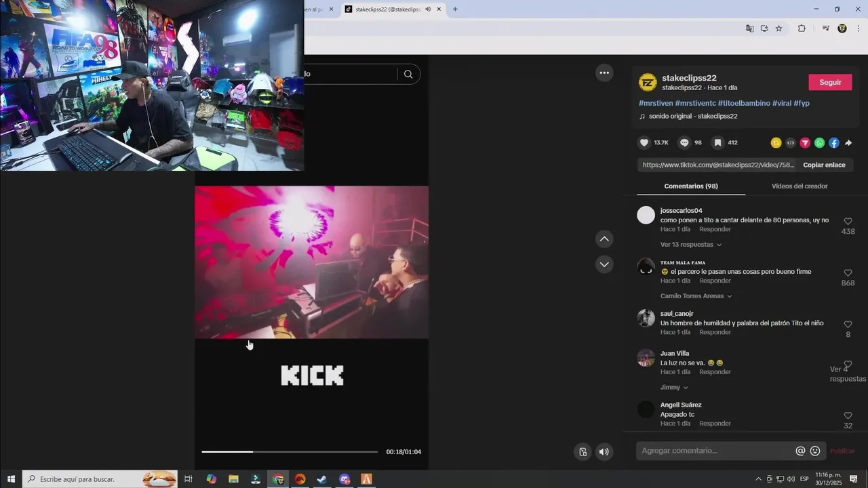Like the TEAM MALA FAMA comment

click(x=848, y=273)
